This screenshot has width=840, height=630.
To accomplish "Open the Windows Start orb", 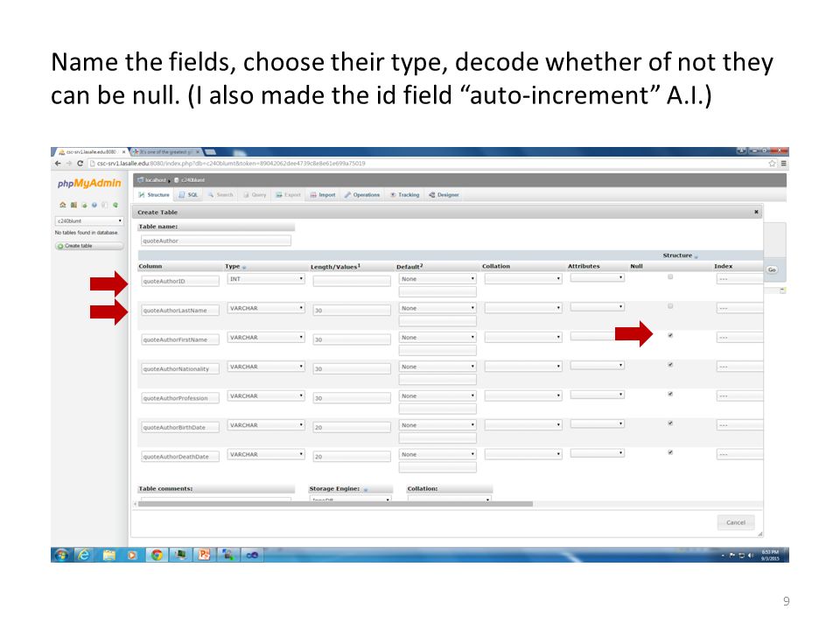I will click(x=61, y=555).
